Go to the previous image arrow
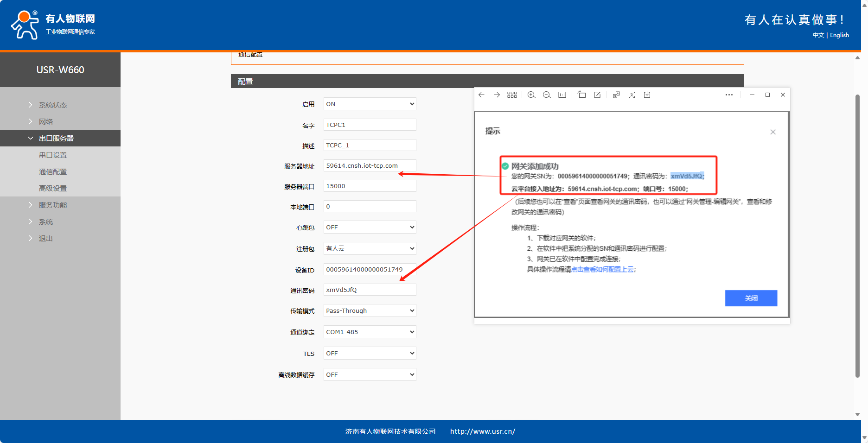The height and width of the screenshot is (443, 868). point(481,95)
